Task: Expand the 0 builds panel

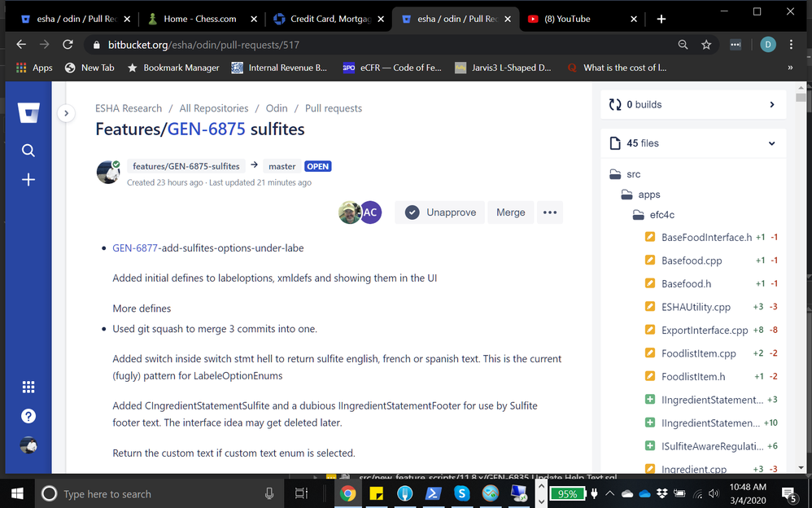Action: (x=693, y=105)
